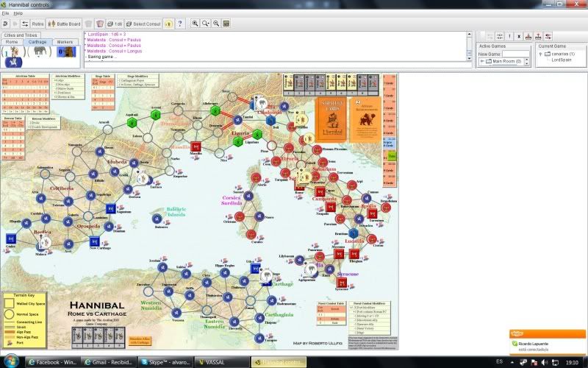The height and width of the screenshot is (368, 588).
Task: Open the Help menu
Action: 18,13
